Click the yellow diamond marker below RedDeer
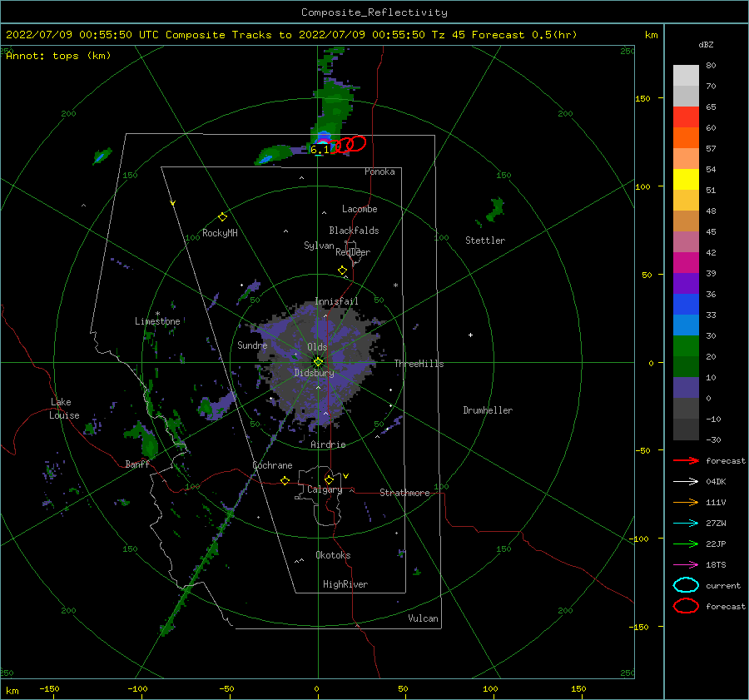This screenshot has height=700, width=749. [342, 271]
